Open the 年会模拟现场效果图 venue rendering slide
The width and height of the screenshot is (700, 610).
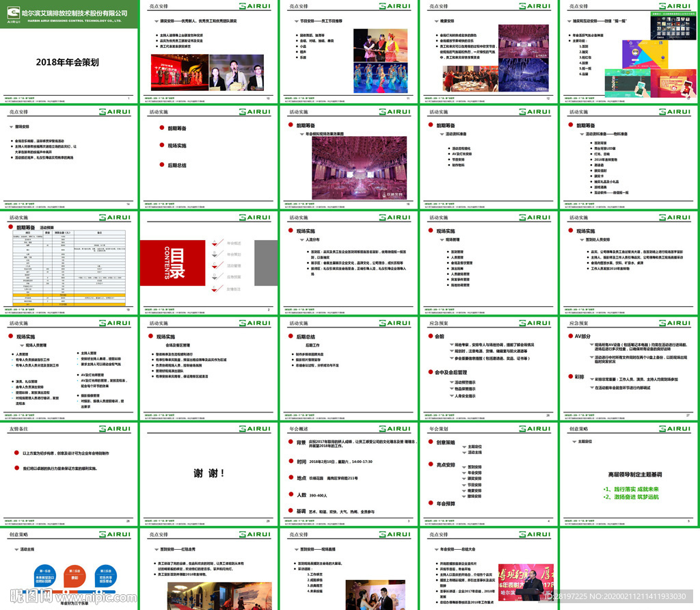(x=349, y=158)
